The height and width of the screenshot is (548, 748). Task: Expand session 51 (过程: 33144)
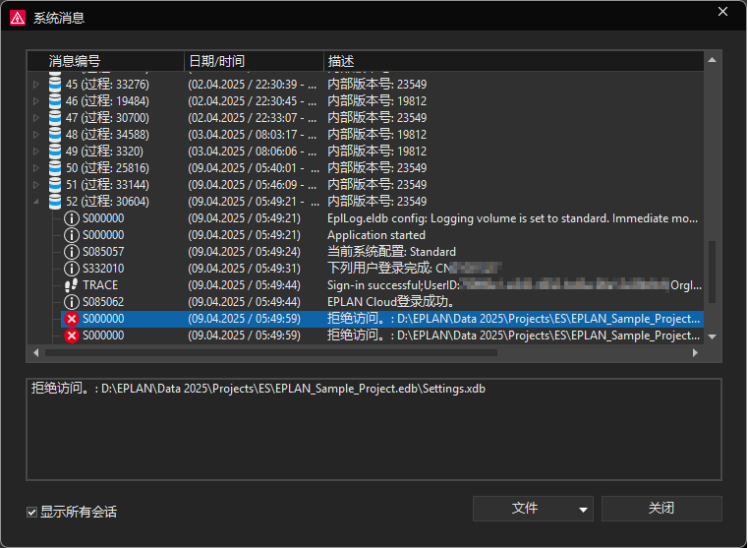pyautogui.click(x=36, y=185)
